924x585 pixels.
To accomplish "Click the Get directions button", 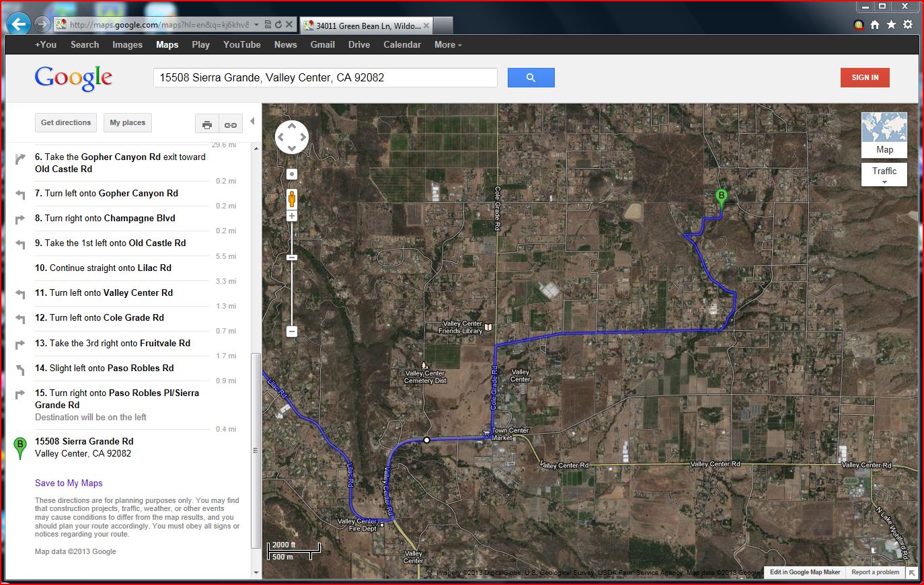I will click(x=66, y=123).
